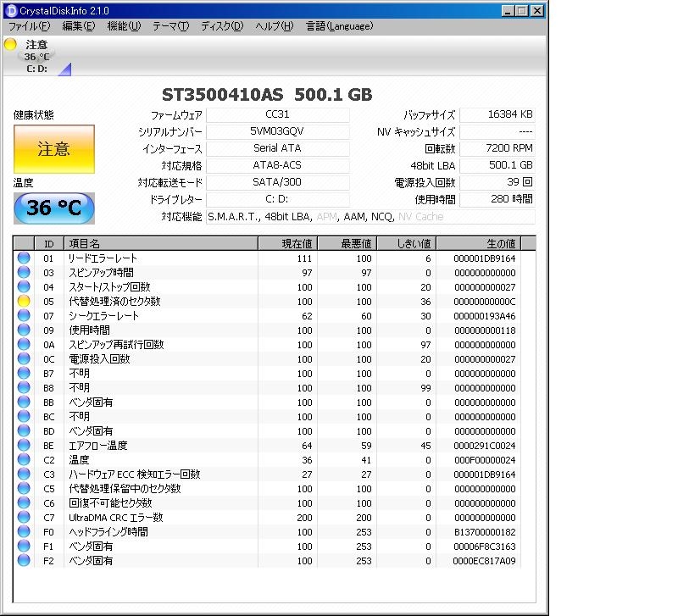This screenshot has width=678, height=616.
Task: Click the status icon for row B7
Action: click(x=24, y=373)
